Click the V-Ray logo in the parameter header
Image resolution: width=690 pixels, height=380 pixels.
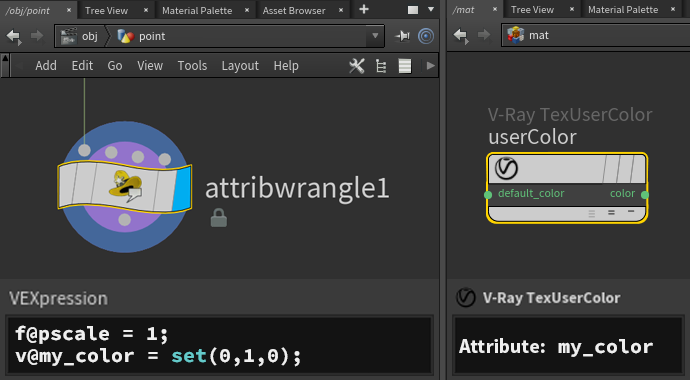point(466,298)
